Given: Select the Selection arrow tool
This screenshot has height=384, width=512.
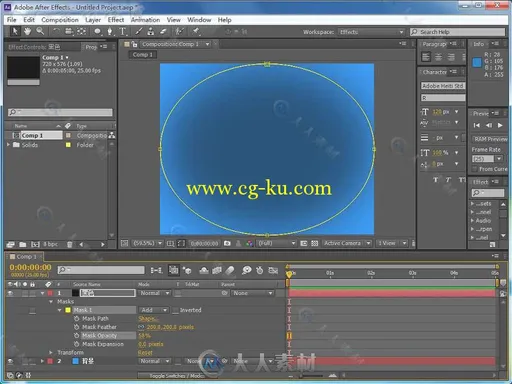Looking at the screenshot, I should pyautogui.click(x=15, y=31).
